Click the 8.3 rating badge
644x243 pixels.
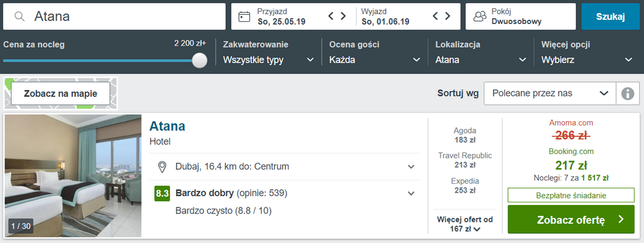pyautogui.click(x=162, y=193)
